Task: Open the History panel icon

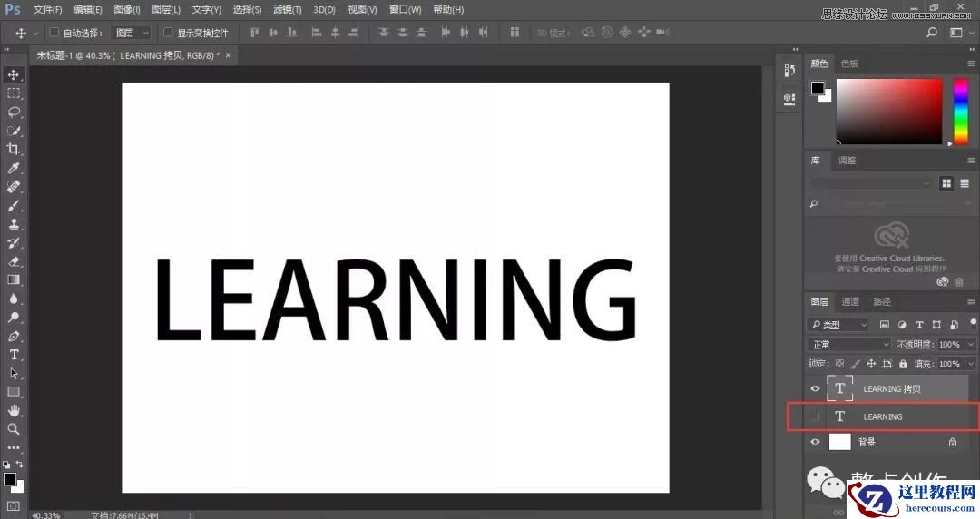Action: 789,71
